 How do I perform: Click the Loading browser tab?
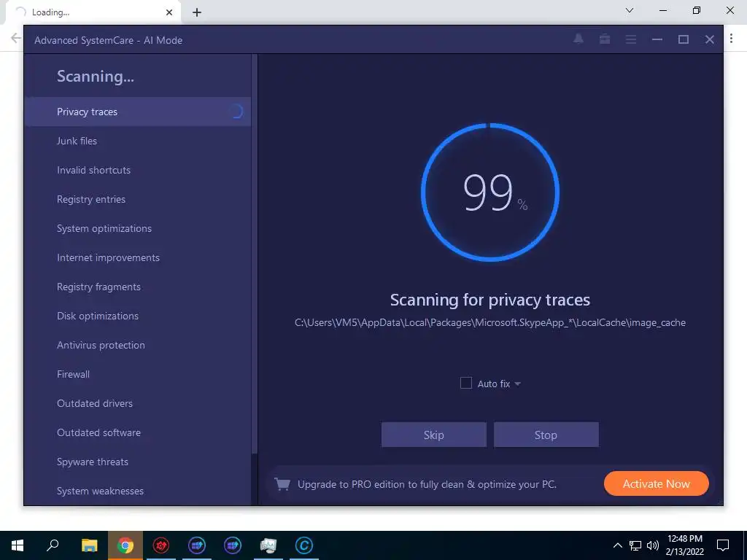pos(93,12)
